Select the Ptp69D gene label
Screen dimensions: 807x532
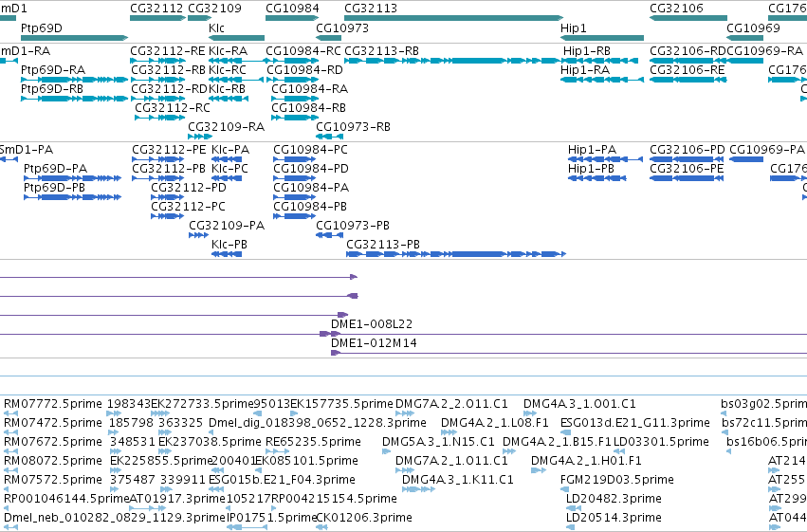coord(41,28)
